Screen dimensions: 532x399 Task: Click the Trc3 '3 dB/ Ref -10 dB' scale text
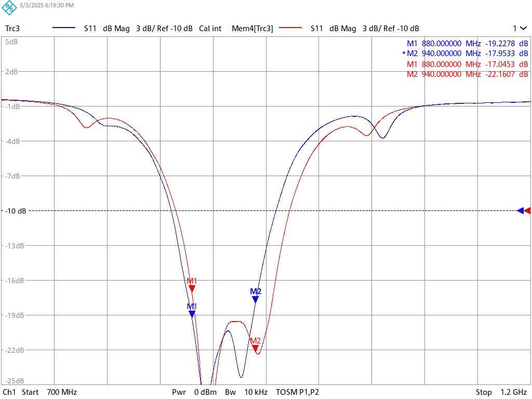click(x=164, y=29)
